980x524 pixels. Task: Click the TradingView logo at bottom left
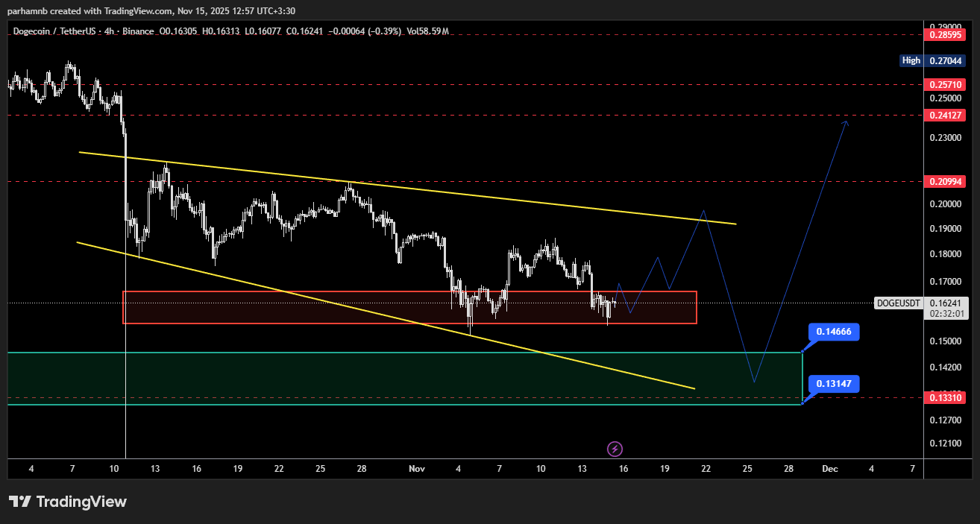point(68,502)
